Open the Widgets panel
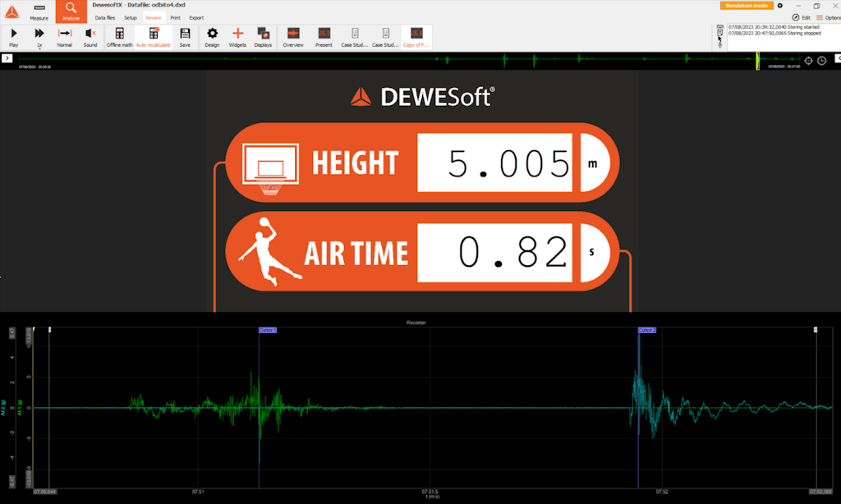This screenshot has height=504, width=841. coord(237,38)
